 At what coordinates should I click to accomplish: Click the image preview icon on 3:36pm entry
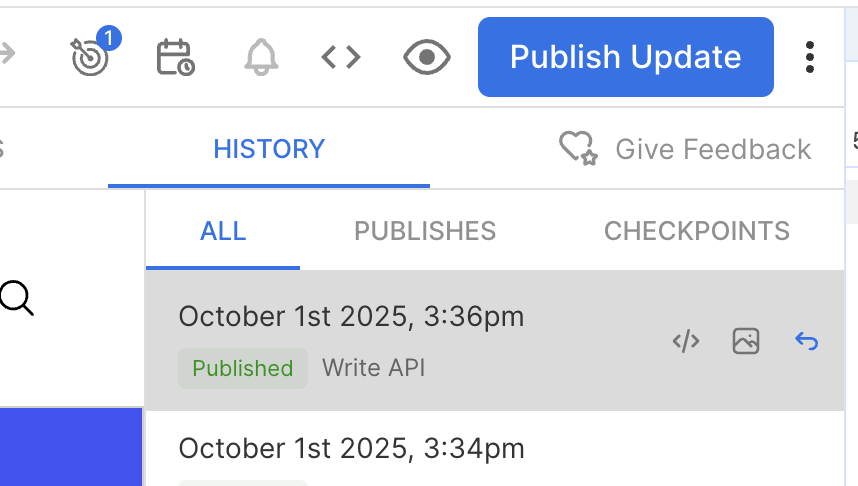tap(746, 342)
